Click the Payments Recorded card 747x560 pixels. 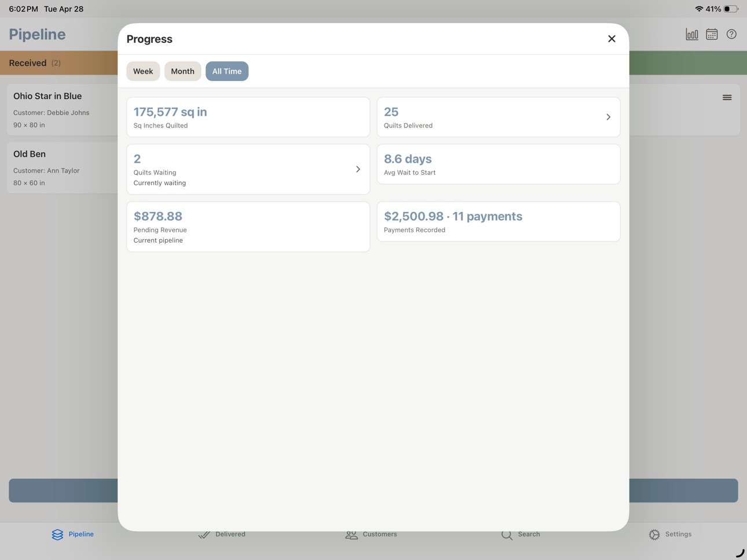[498, 221]
